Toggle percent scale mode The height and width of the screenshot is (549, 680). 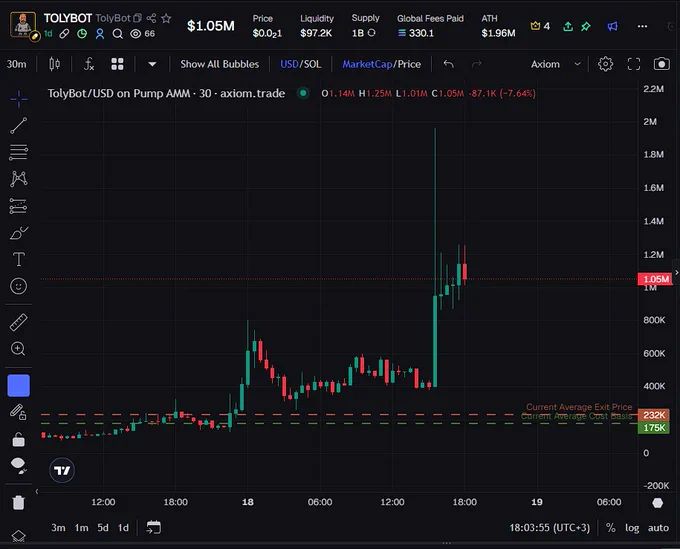(x=611, y=528)
